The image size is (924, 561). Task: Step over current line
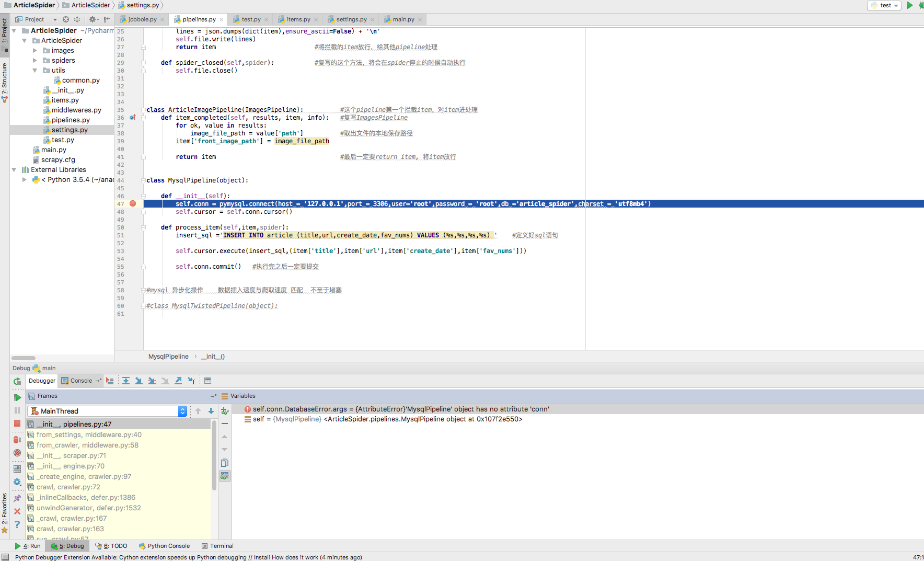pyautogui.click(x=126, y=381)
